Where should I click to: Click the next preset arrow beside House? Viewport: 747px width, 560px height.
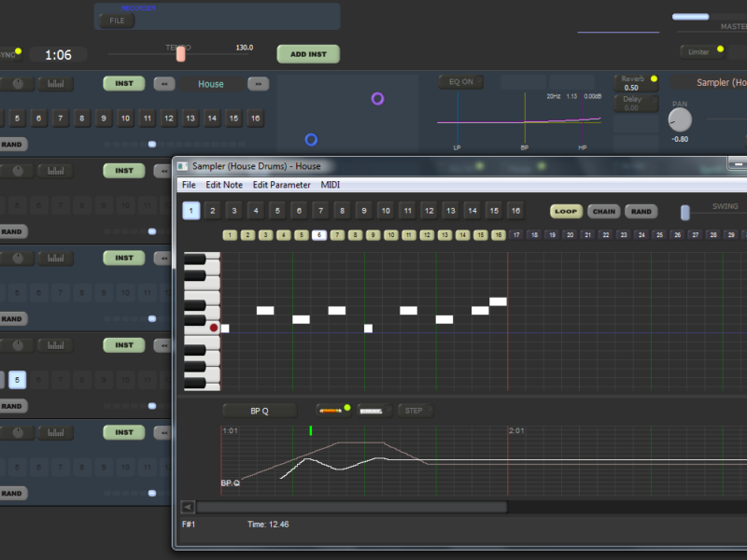click(x=258, y=84)
